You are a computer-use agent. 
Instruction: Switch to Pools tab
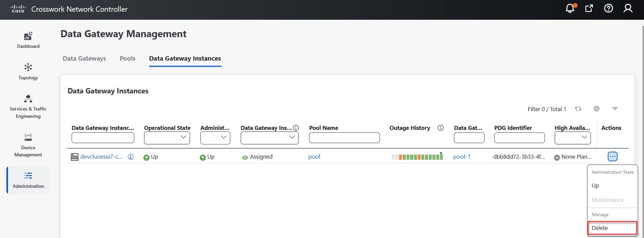[127, 59]
